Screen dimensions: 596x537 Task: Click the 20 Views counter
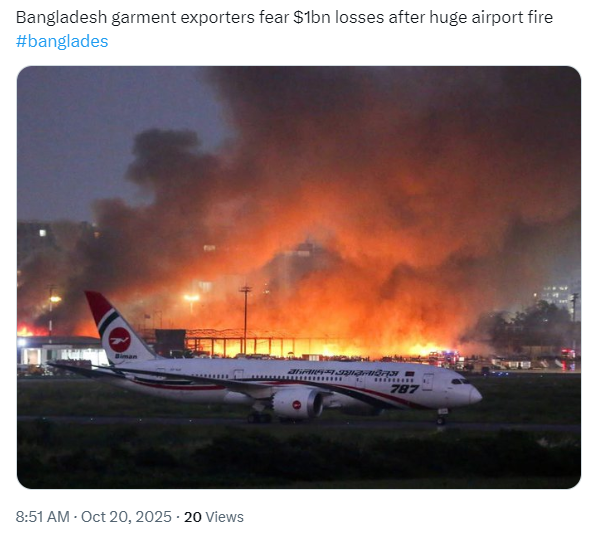point(214,517)
